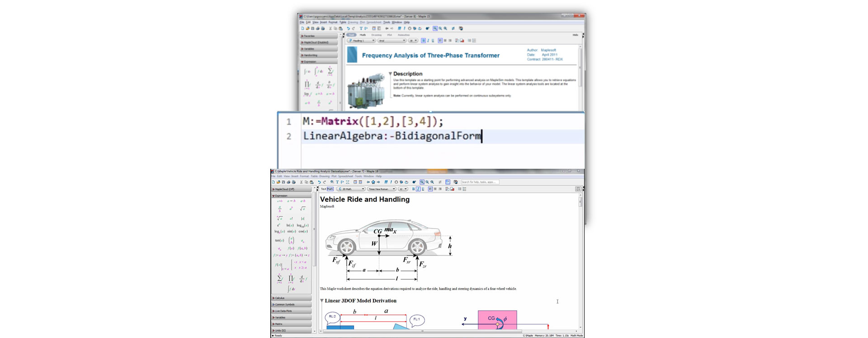Viewport: 868px width, 338px height.
Task: Insert the tan(a) expression from the palette
Action: pyautogui.click(x=279, y=240)
